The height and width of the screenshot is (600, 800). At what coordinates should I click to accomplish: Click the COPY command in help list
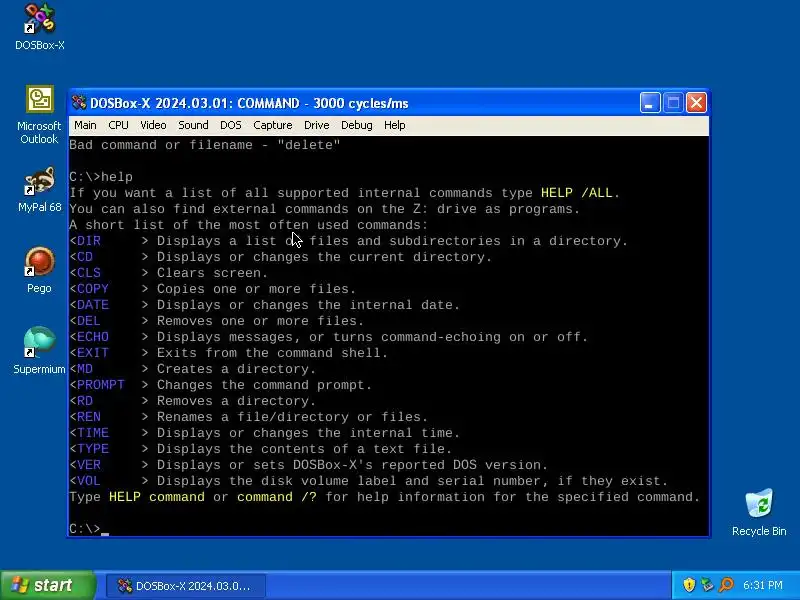pos(93,289)
